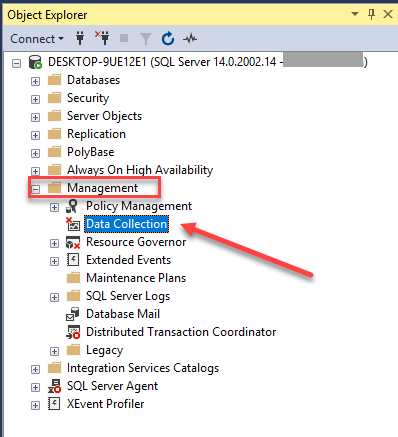Select the XEvent Profiler item
This screenshot has width=398, height=437.
(x=106, y=404)
